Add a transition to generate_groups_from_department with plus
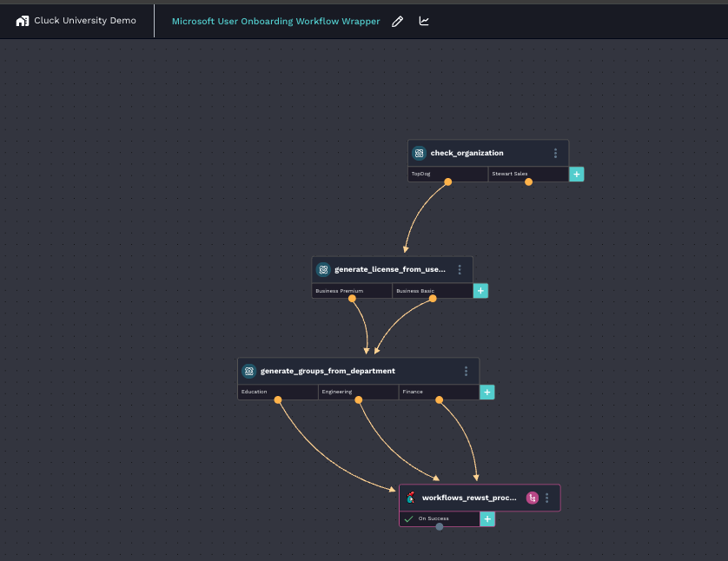728x561 pixels. (487, 392)
